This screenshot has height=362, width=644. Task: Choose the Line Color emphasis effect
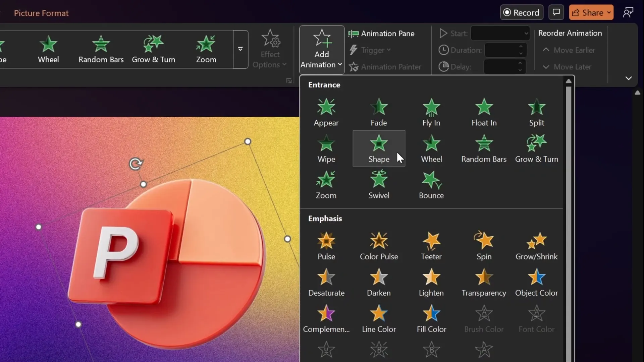point(379,318)
